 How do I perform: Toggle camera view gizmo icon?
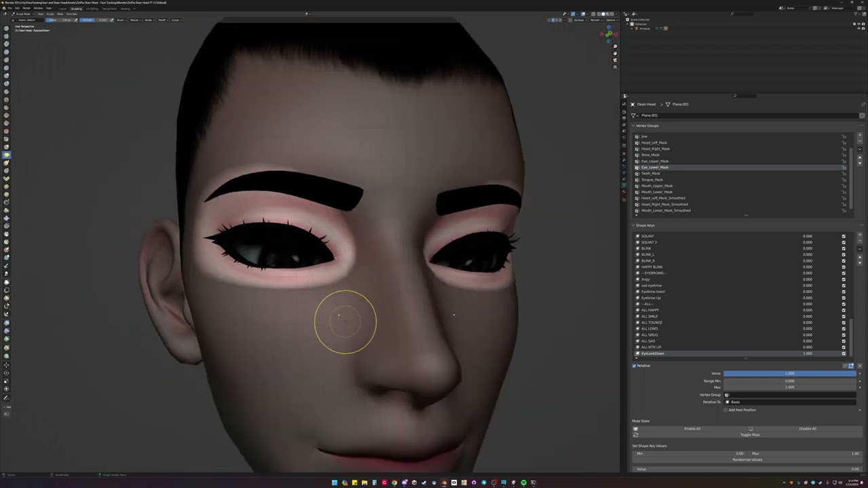coord(615,60)
